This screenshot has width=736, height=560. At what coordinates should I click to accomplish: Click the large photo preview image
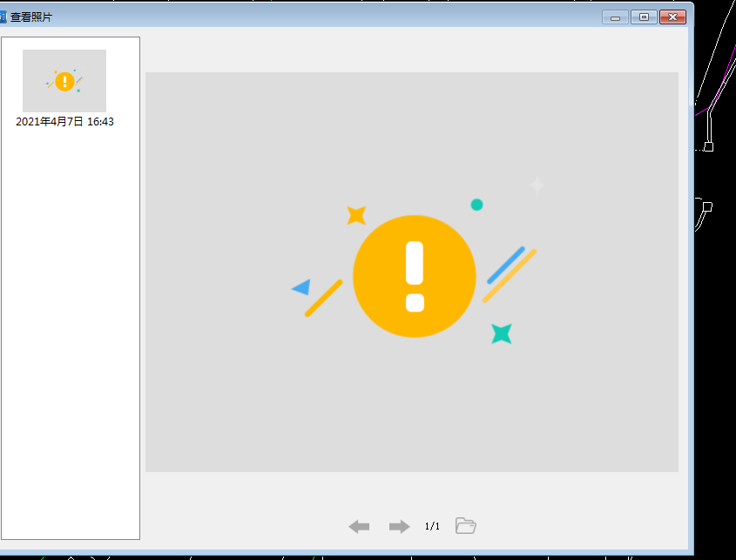pos(412,272)
